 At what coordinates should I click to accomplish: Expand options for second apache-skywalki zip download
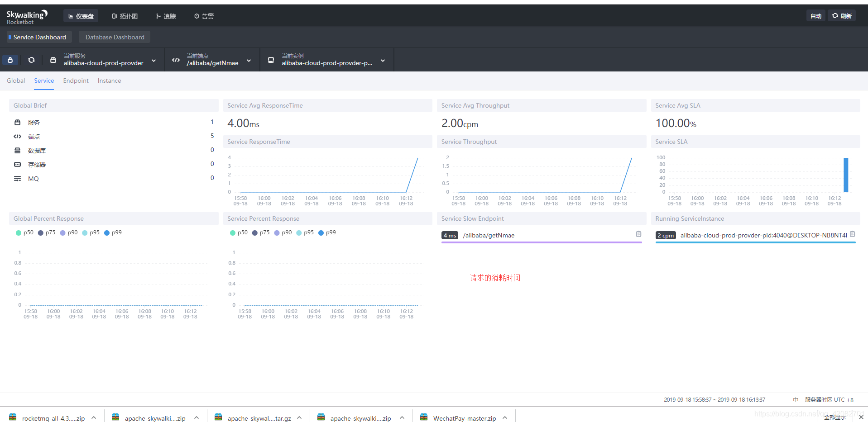[x=402, y=417]
